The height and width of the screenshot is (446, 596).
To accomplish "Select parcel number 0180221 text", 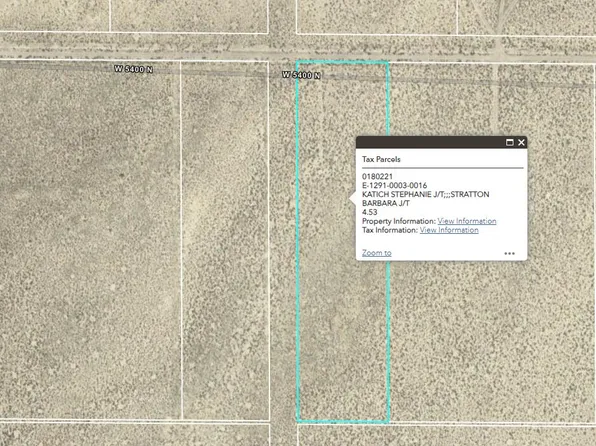I will pos(377,176).
